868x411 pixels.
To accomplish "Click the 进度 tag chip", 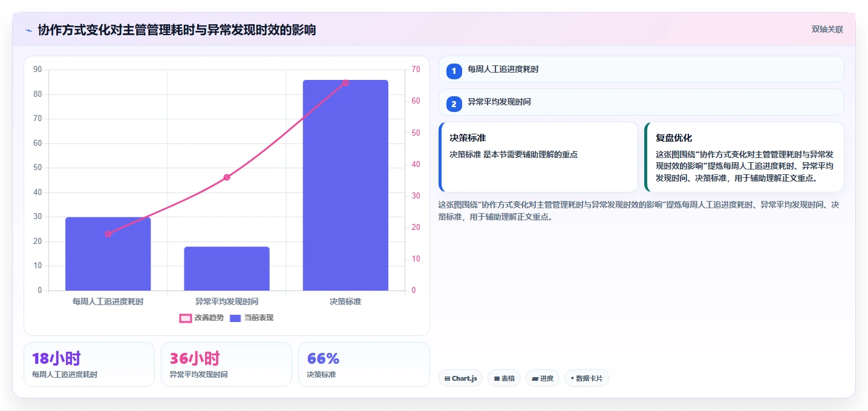I will [x=543, y=378].
